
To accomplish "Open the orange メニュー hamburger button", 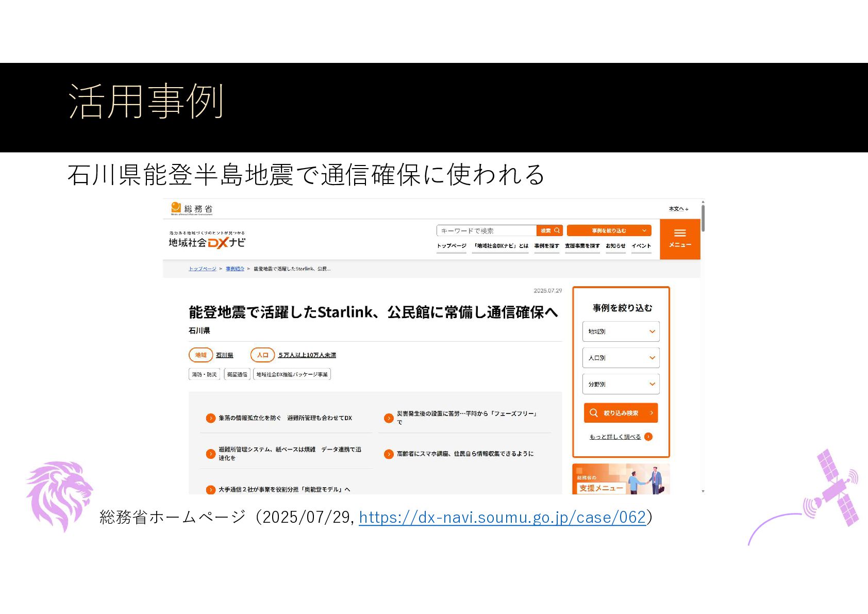I will 680,239.
